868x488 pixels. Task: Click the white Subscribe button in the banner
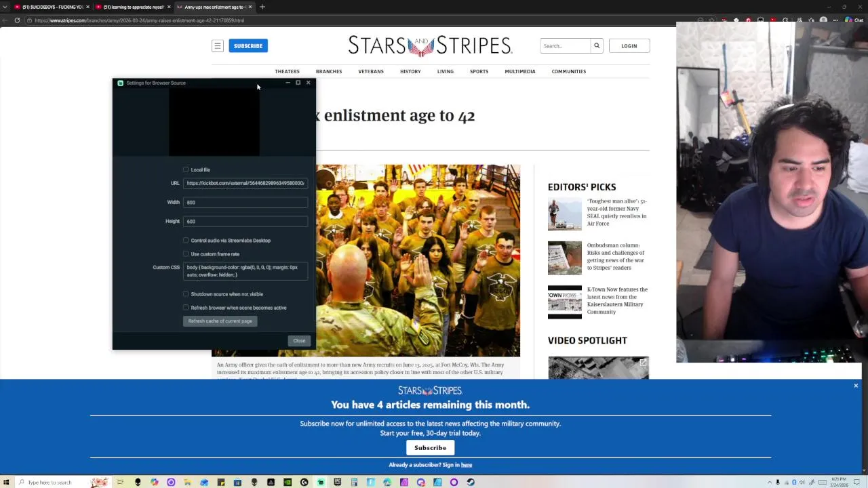click(x=431, y=448)
